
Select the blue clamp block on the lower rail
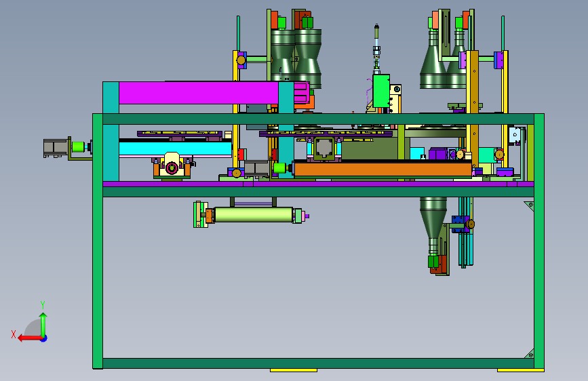459,224
